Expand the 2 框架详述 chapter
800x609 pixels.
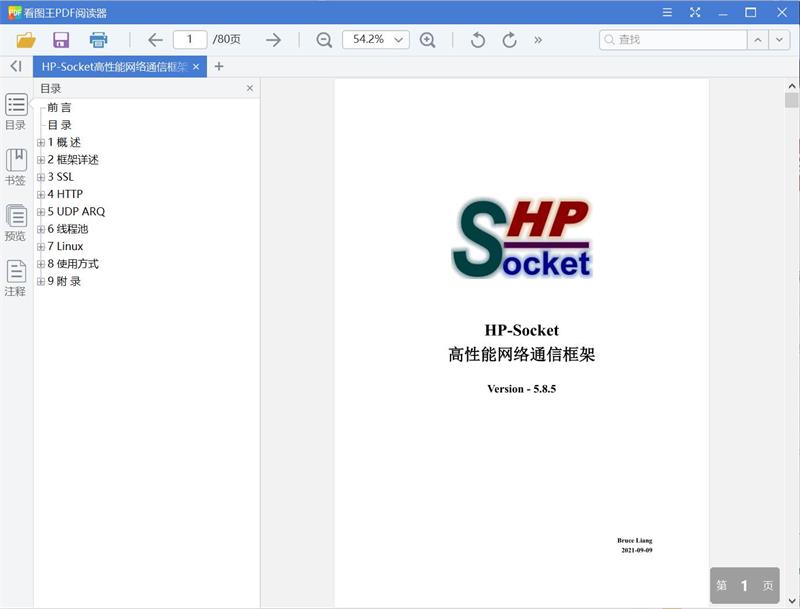41,160
